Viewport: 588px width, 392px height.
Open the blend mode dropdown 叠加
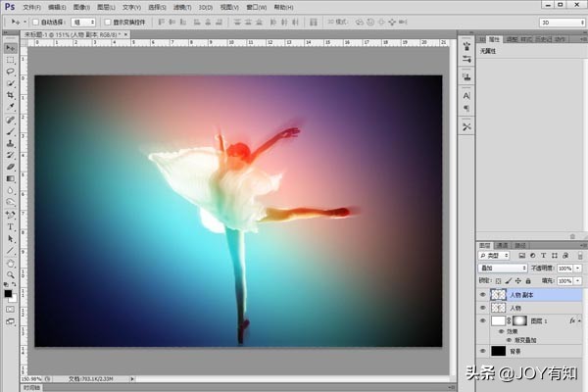(x=503, y=268)
